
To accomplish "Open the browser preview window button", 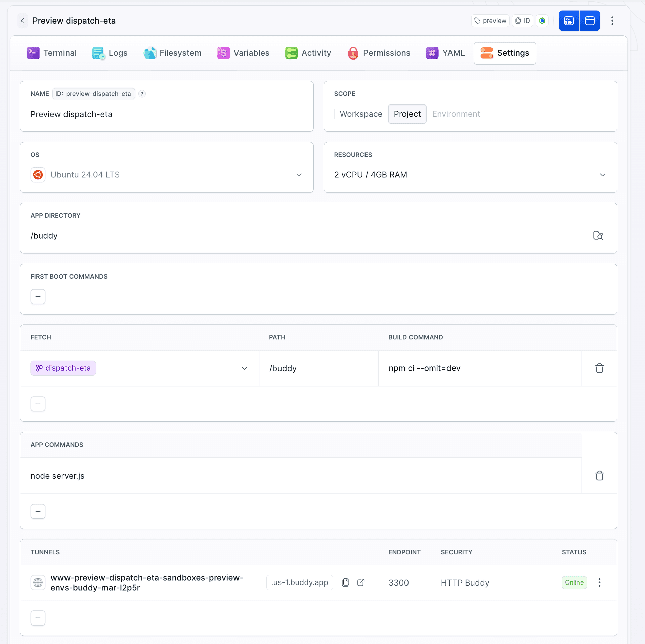I will point(590,21).
